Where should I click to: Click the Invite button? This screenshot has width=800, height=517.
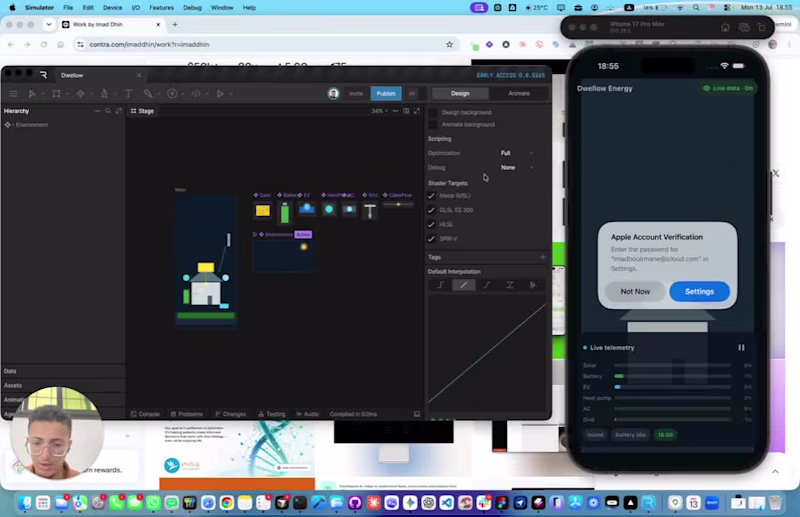pos(356,93)
